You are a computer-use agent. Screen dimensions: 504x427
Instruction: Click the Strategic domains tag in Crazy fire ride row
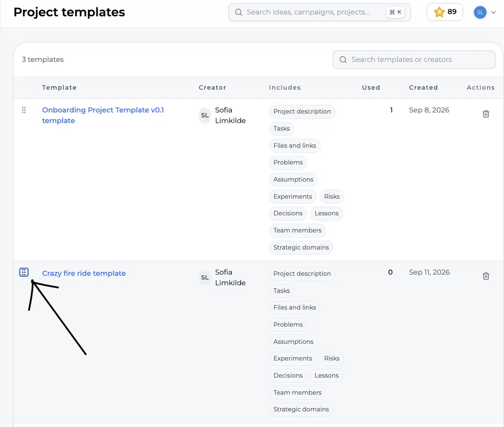(x=301, y=409)
